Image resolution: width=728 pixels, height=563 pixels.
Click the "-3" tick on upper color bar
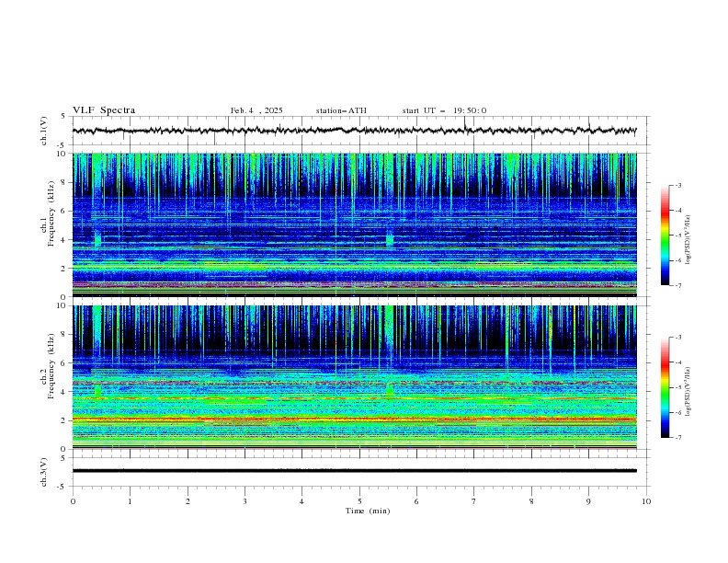tap(678, 185)
